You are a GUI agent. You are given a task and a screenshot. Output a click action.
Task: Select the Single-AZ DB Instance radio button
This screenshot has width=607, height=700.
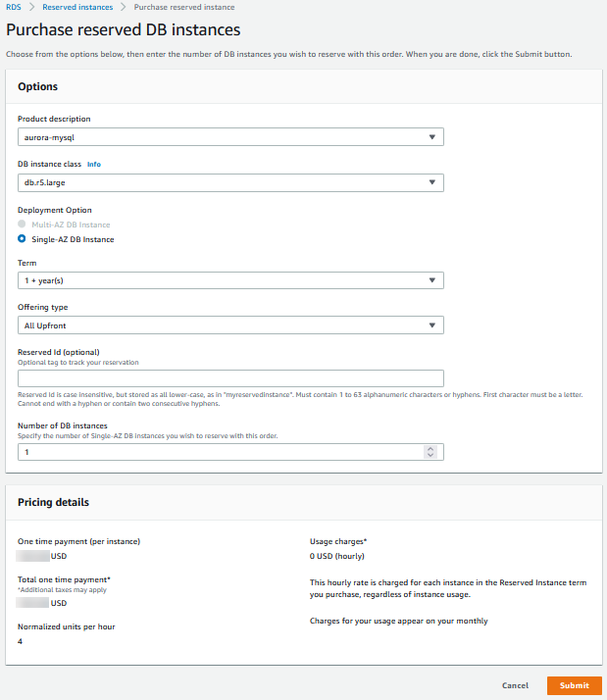click(x=22, y=239)
